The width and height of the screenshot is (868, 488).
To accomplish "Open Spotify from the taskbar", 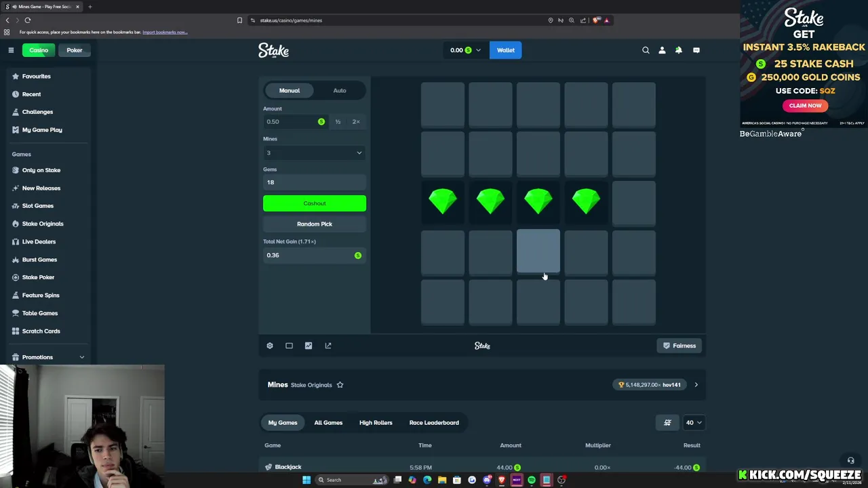I will point(532,480).
